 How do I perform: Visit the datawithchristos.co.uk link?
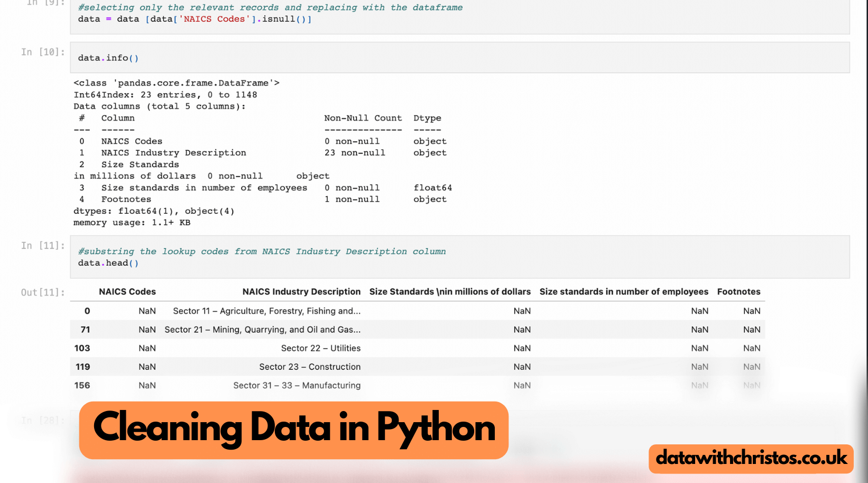click(751, 458)
